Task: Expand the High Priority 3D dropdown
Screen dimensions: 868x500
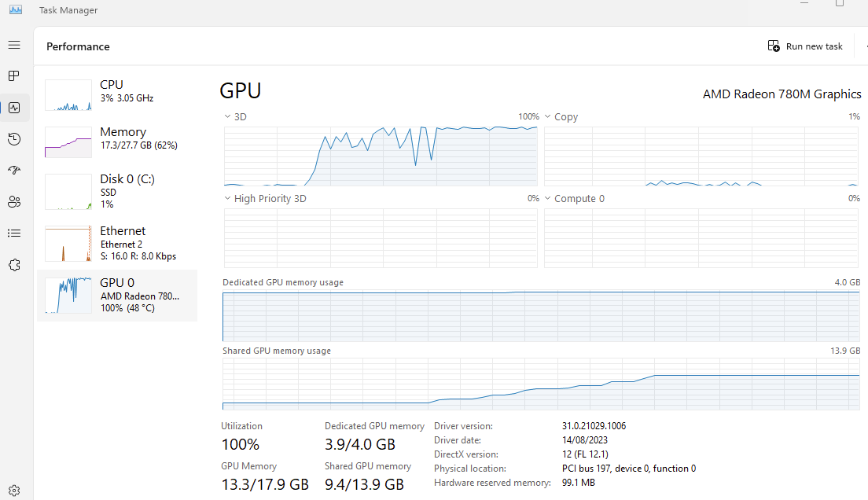Action: [x=228, y=199]
